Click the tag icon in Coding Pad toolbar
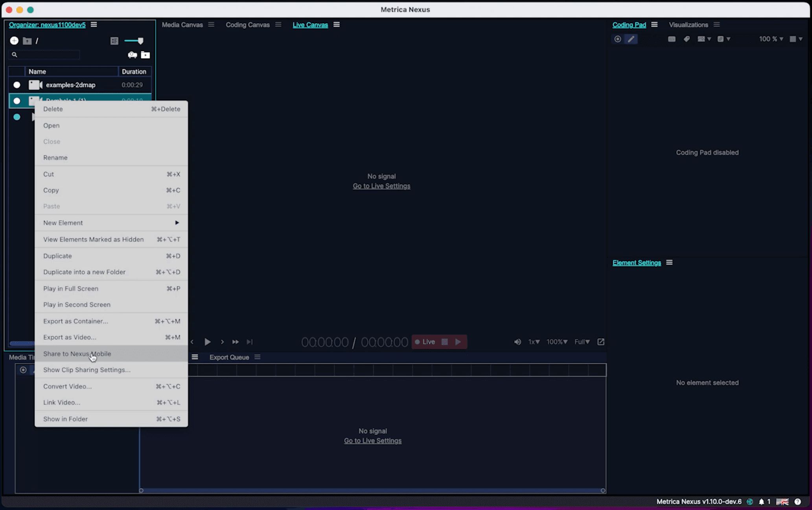 tap(687, 39)
